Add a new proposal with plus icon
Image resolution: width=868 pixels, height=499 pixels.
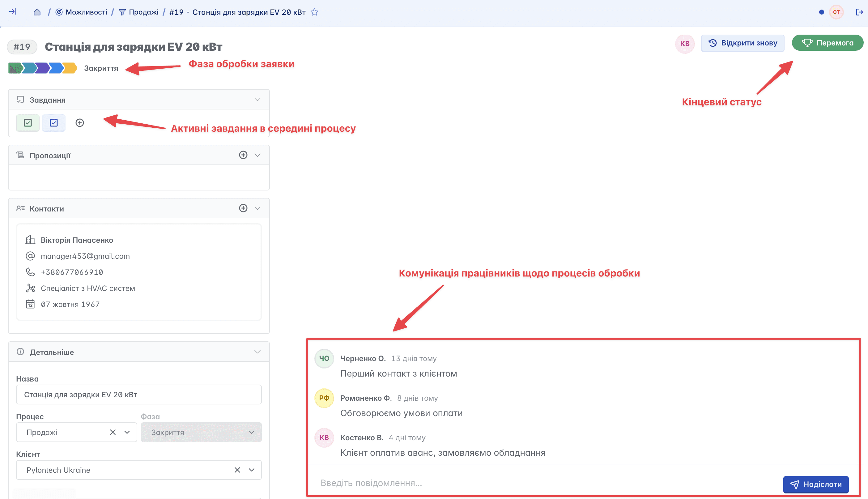tap(243, 155)
